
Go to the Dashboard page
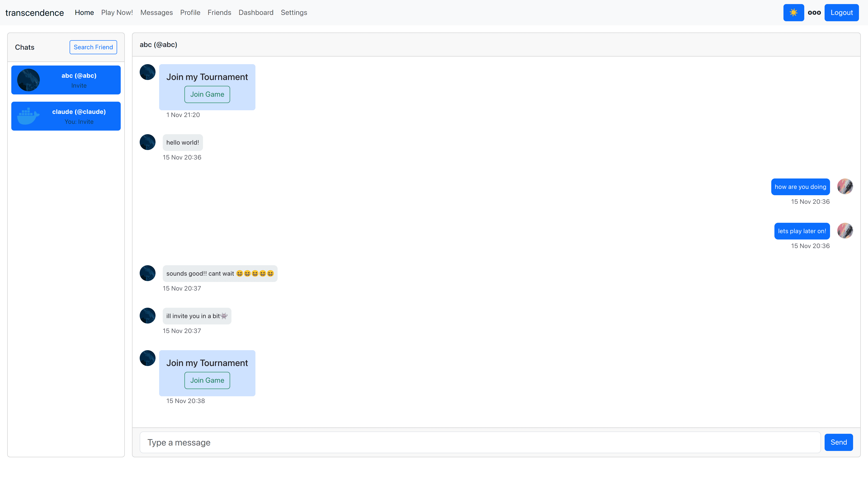(256, 12)
